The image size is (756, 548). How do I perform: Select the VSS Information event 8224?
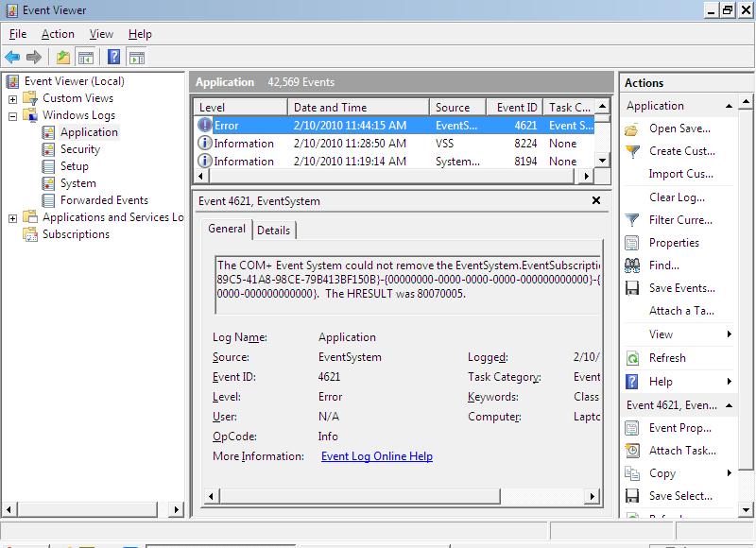[394, 144]
